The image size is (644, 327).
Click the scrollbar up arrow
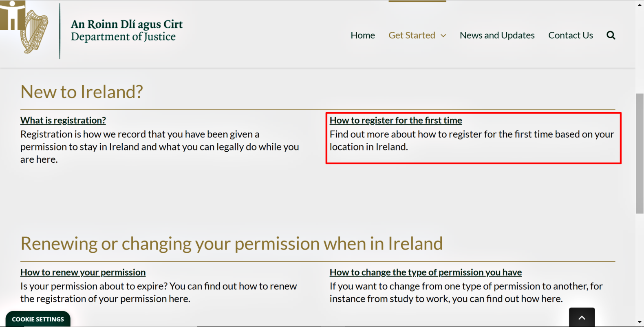click(640, 4)
